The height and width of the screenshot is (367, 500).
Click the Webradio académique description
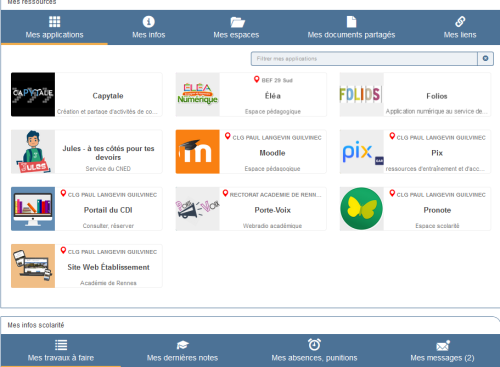pyautogui.click(x=272, y=226)
